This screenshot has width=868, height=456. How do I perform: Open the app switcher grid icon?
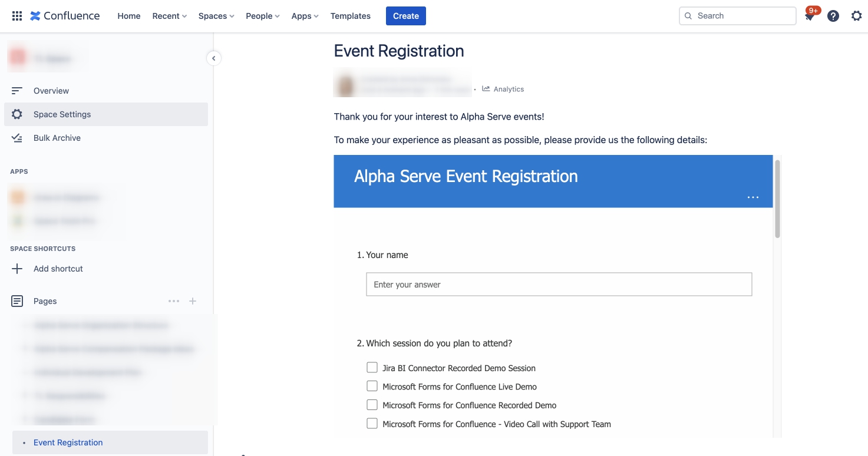click(17, 16)
